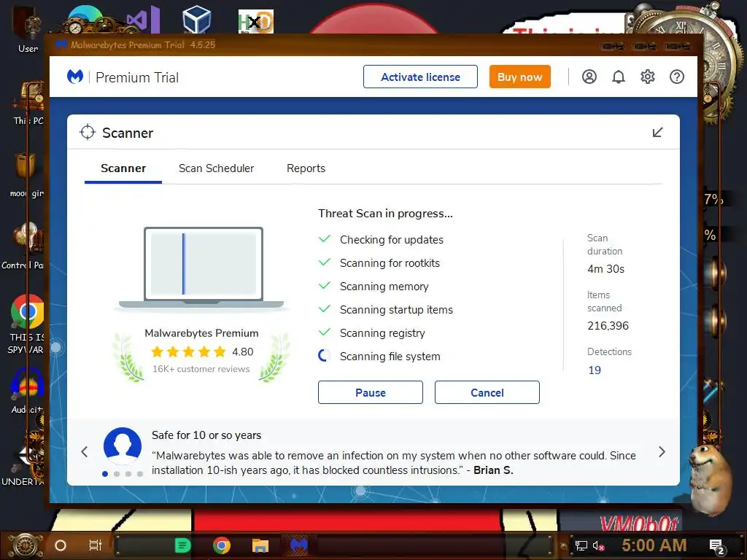This screenshot has width=747, height=560.
Task: Open Malwarebytes settings gear
Action: pyautogui.click(x=648, y=77)
